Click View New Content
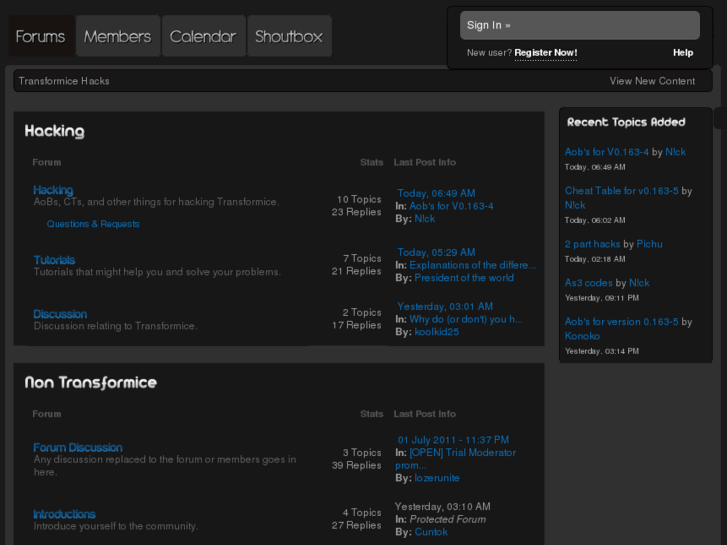The width and height of the screenshot is (727, 545). click(652, 81)
